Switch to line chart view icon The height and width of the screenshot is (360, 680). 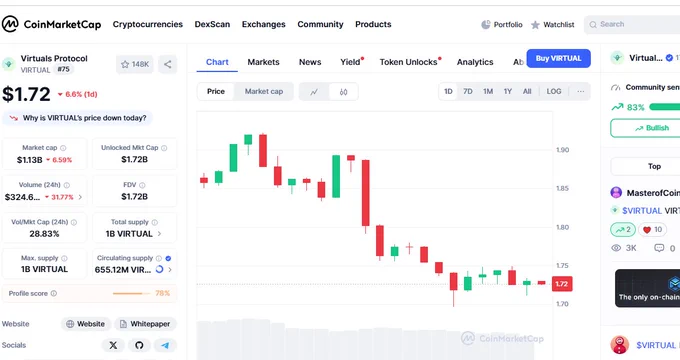[314, 92]
